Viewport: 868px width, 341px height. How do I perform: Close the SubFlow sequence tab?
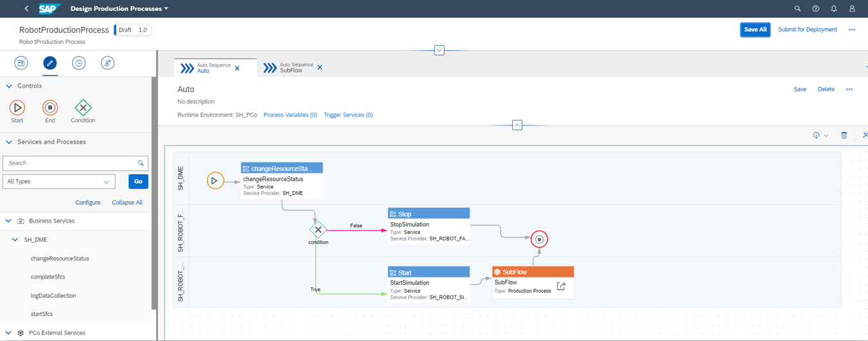click(x=320, y=68)
